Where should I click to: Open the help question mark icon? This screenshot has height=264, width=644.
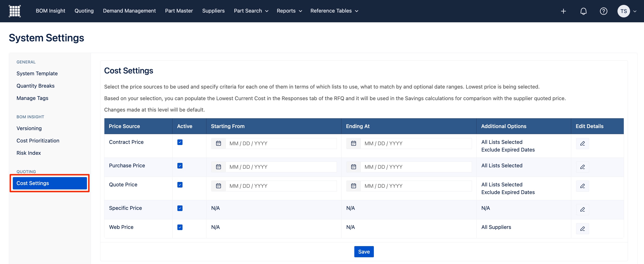pyautogui.click(x=604, y=11)
